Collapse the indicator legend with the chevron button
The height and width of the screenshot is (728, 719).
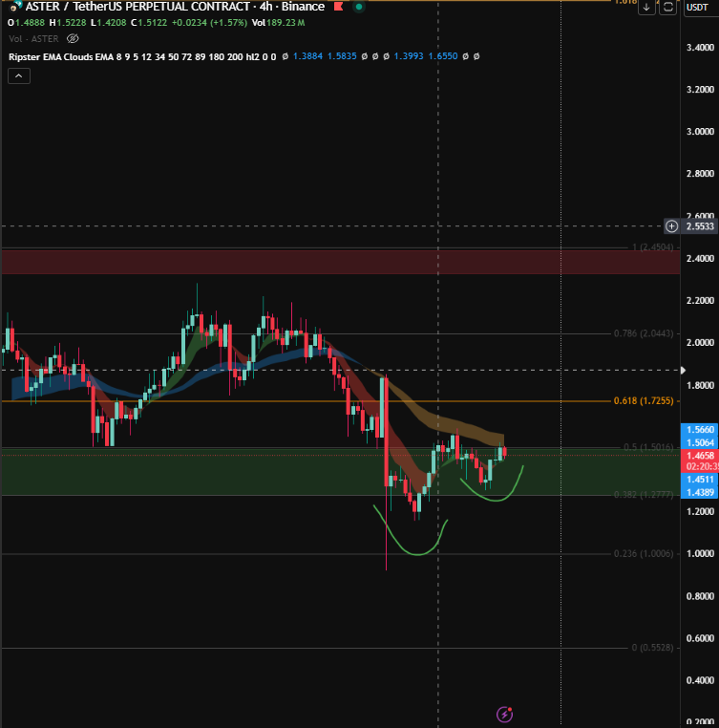19,75
